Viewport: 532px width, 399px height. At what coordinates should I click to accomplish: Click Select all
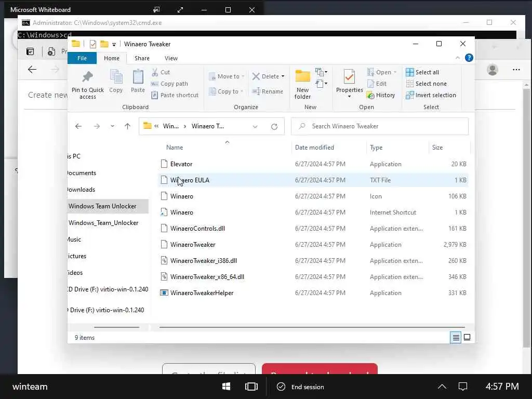[x=422, y=72]
